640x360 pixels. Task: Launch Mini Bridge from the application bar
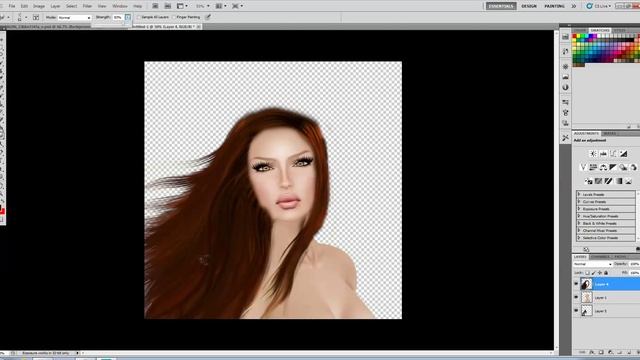168,6
